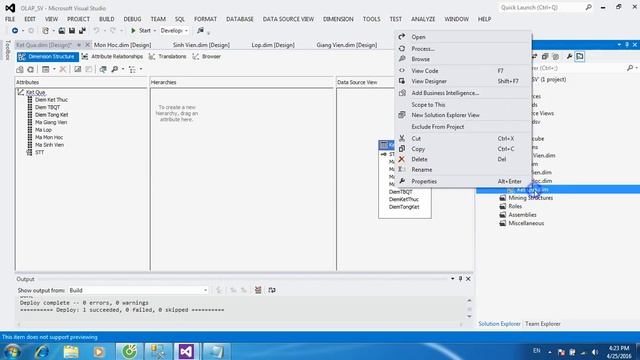Select the Diem Ket Thuc attribute
The image size is (640, 360).
[x=51, y=100]
